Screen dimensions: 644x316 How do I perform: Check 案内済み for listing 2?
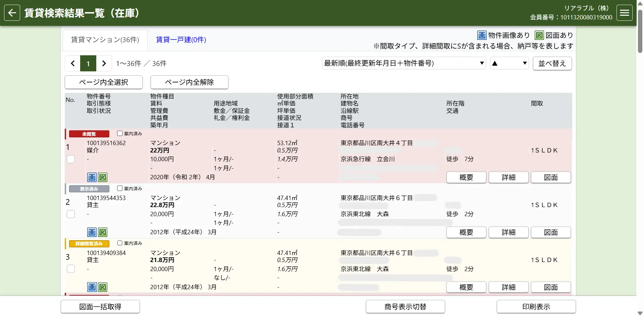point(120,188)
